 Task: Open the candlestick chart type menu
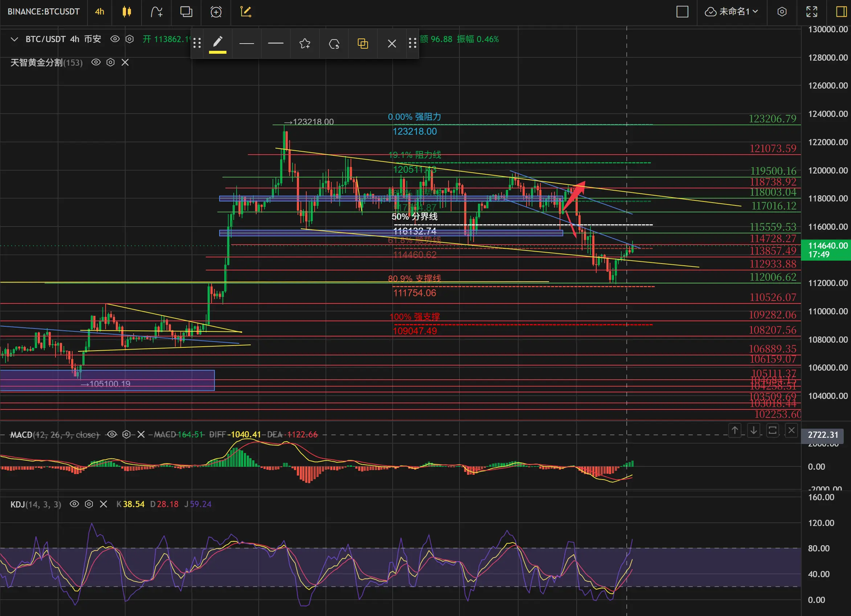point(127,12)
